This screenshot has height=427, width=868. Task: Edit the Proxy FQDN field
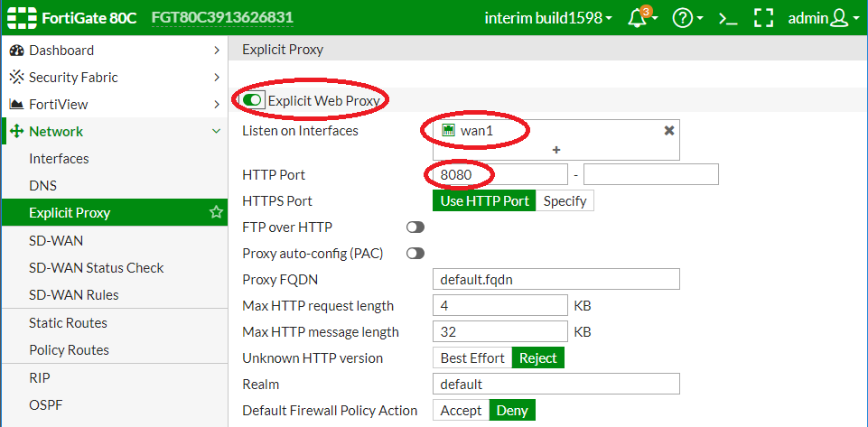click(555, 279)
